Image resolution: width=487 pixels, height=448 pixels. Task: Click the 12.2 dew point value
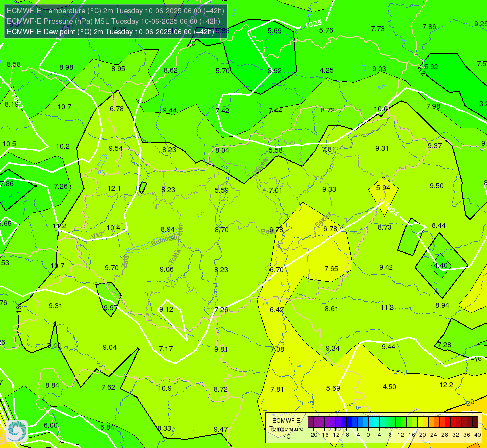446,385
